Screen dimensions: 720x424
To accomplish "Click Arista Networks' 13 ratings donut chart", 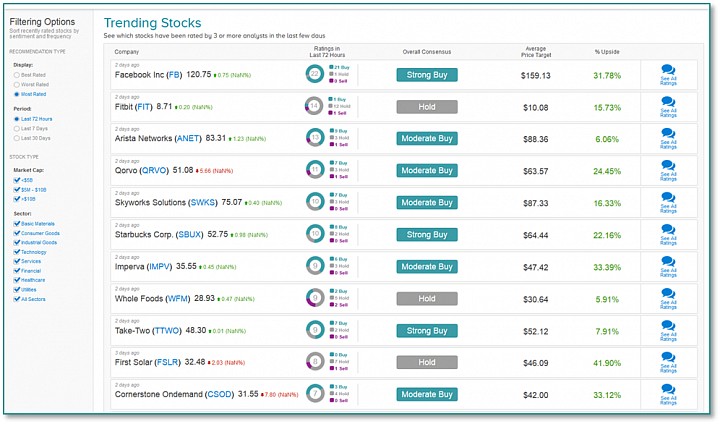I will pos(315,137).
